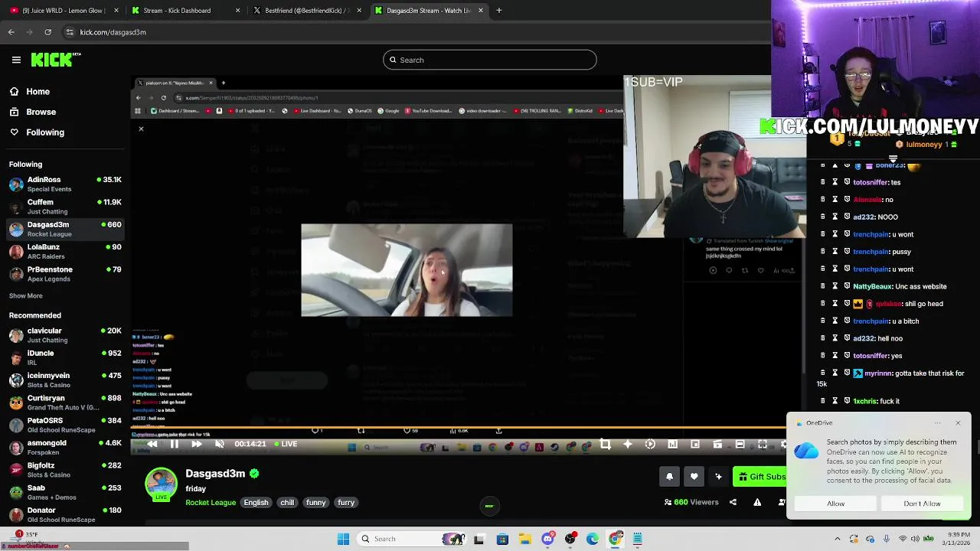
Task: Close the OneDrive notification
Action: tap(958, 422)
